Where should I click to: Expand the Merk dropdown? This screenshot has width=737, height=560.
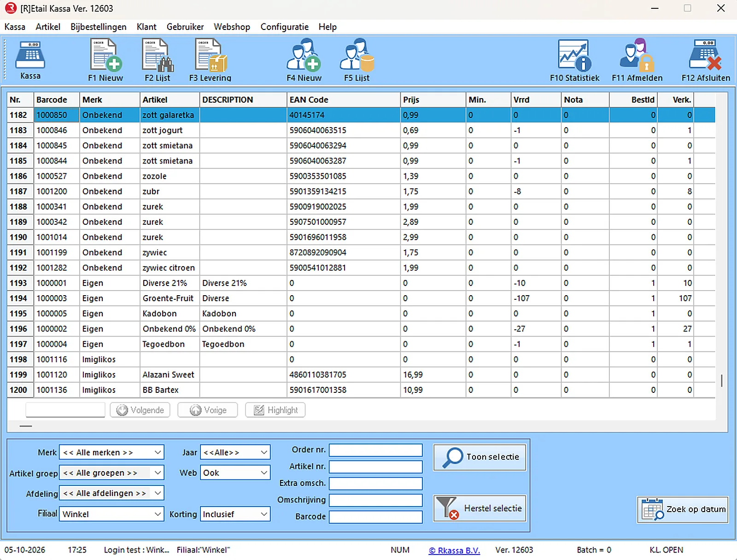[158, 452]
